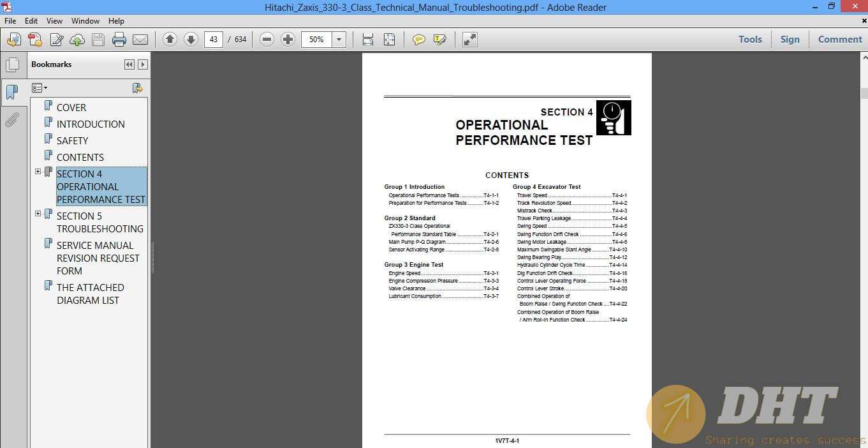Click the zoom percentage field showing 50%
Screen dimensions: 868x448
click(x=317, y=40)
